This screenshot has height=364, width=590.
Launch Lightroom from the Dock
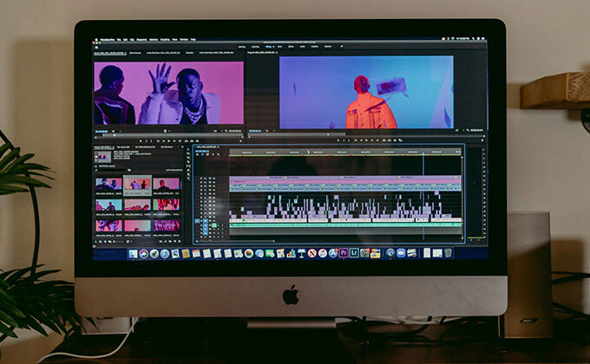coord(355,253)
